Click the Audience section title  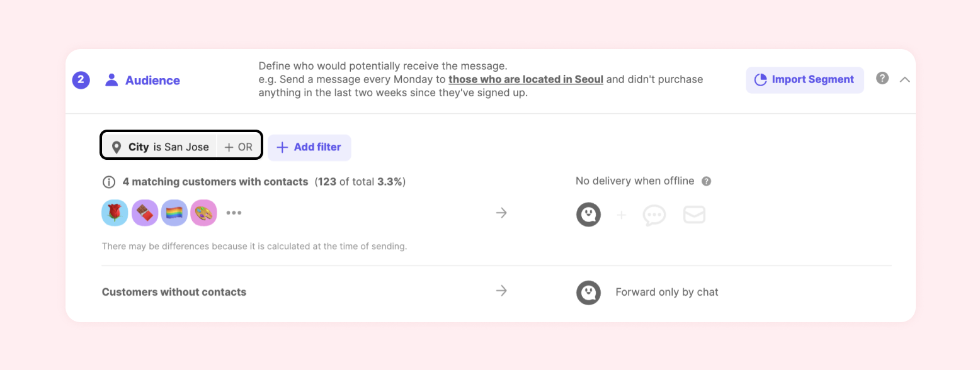click(152, 81)
